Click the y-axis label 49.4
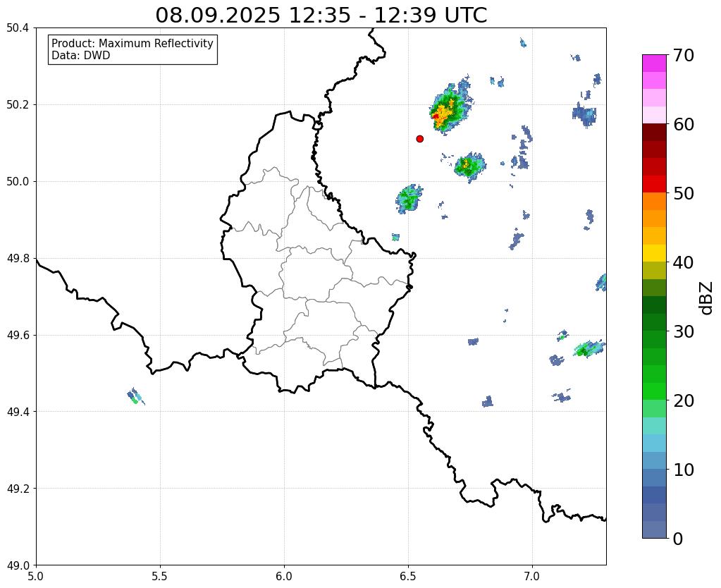The height and width of the screenshot is (588, 721). pyautogui.click(x=18, y=411)
